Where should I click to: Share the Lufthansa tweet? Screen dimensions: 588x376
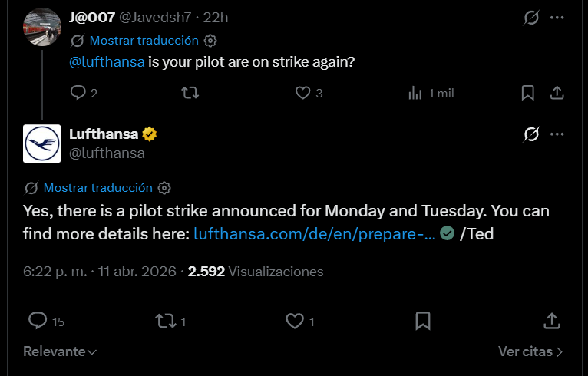(551, 321)
